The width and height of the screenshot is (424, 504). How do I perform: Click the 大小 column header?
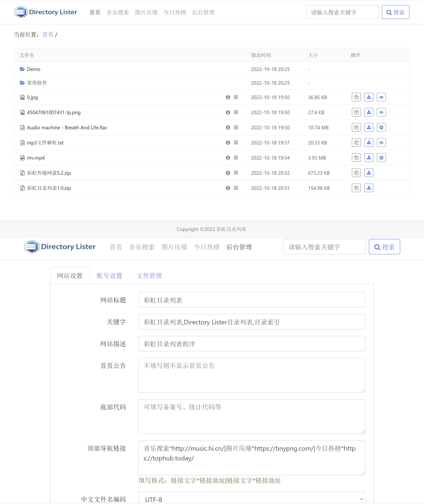[313, 55]
